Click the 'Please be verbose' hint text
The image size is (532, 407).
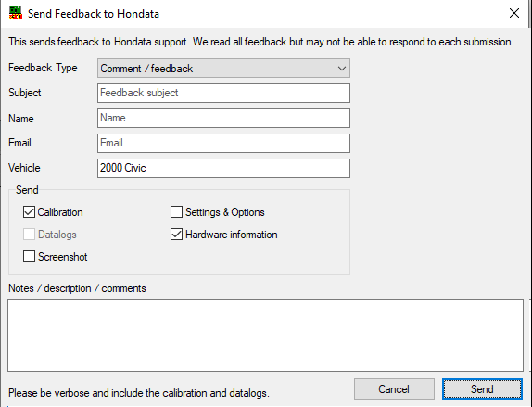[x=139, y=393]
